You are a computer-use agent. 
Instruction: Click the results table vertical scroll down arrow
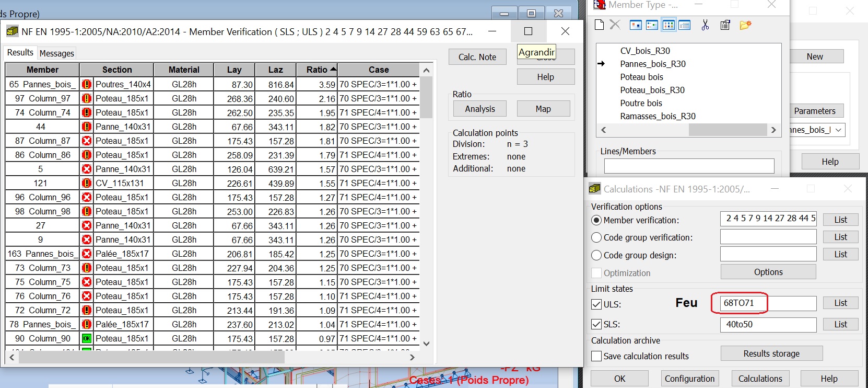[x=427, y=344]
